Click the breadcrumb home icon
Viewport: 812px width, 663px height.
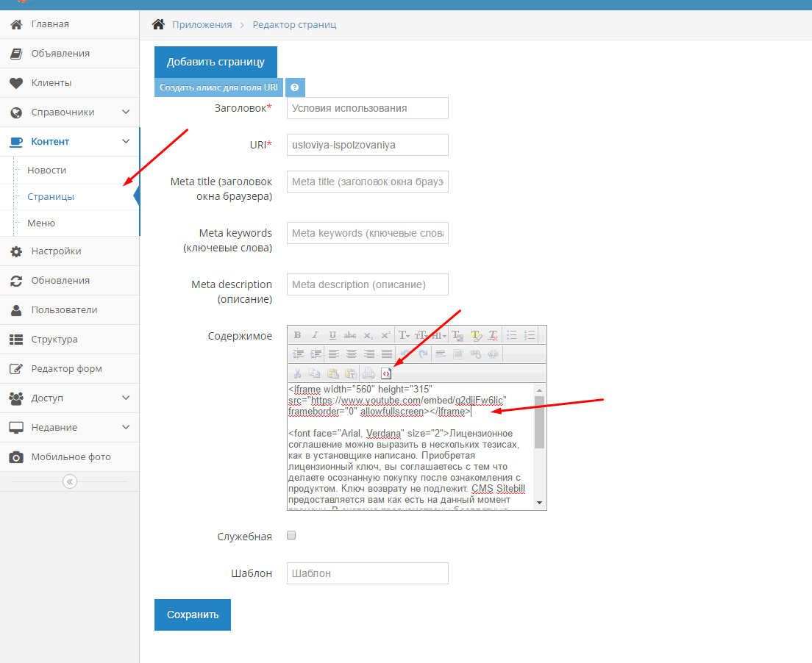[x=158, y=24]
